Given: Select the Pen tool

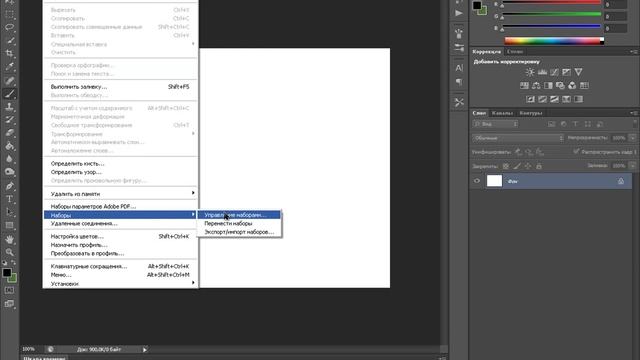Looking at the screenshot, I should click(x=9, y=186).
